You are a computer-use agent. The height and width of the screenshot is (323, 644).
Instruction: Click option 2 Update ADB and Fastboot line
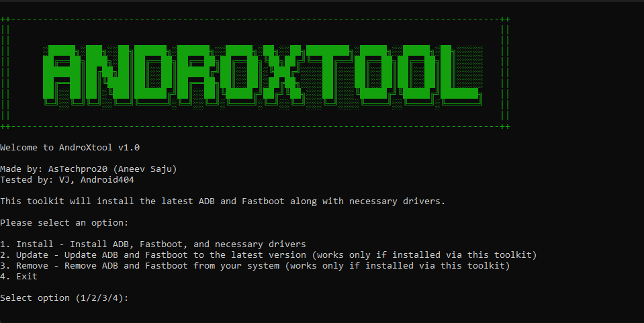(268, 255)
